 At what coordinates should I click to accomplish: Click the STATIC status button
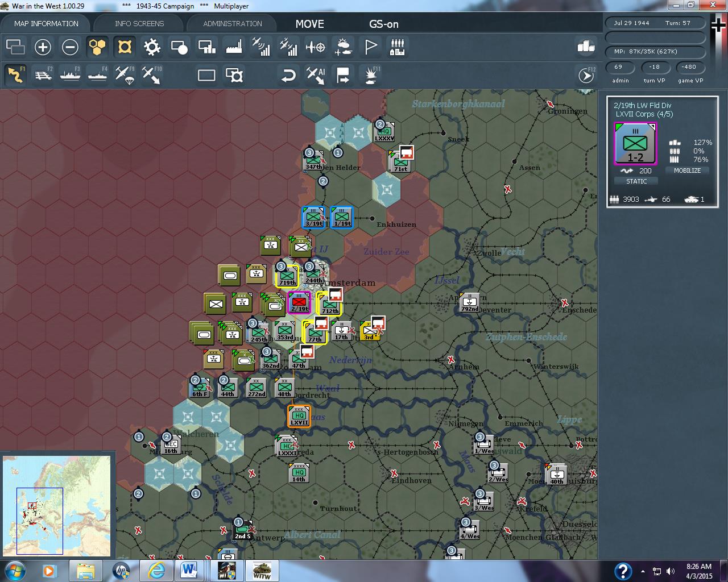point(636,181)
